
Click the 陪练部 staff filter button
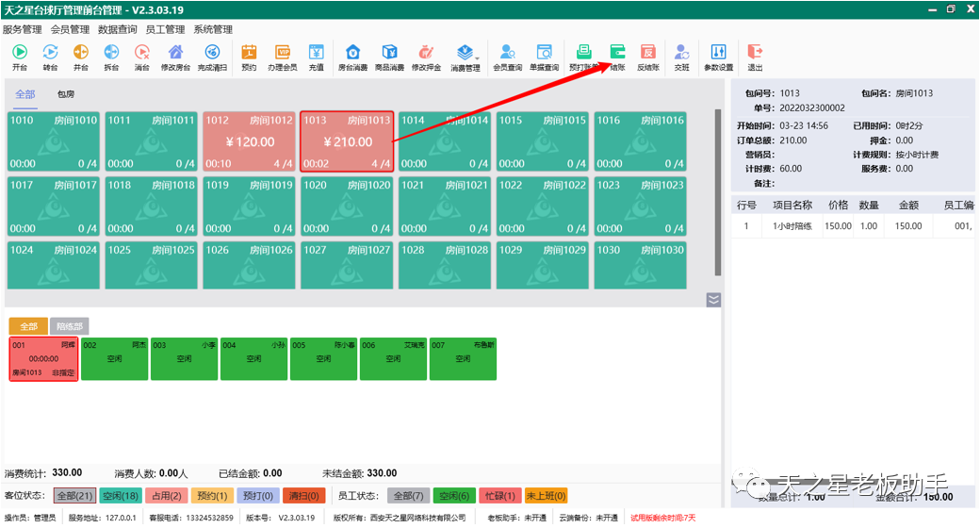70,326
